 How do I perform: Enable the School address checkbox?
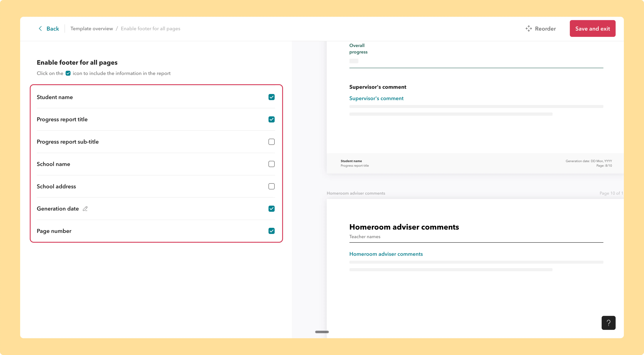(x=271, y=186)
